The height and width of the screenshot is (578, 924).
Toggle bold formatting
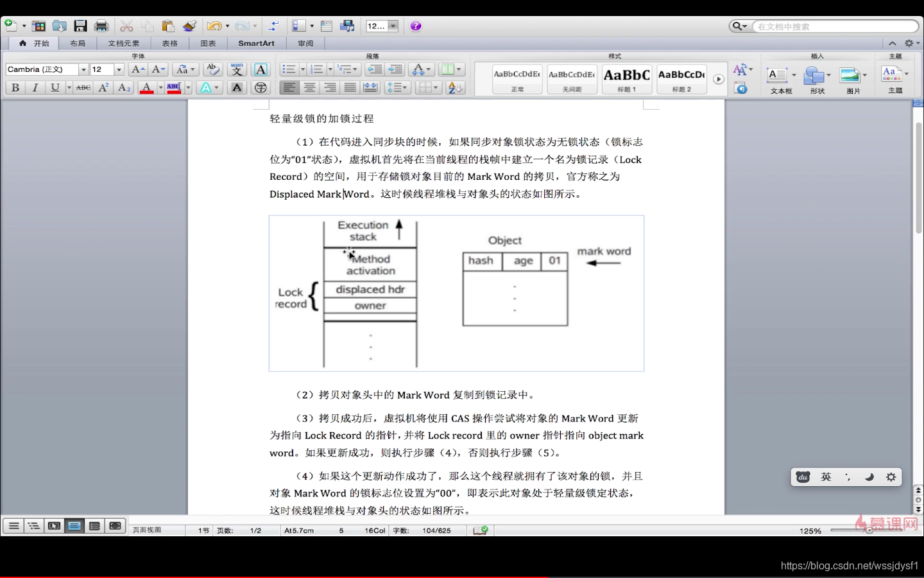pos(15,87)
